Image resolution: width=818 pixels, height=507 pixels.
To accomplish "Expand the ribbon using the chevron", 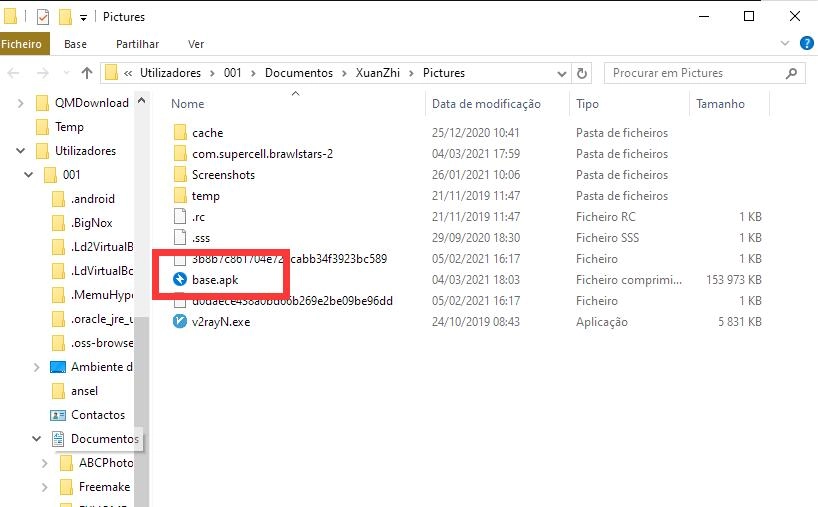I will click(783, 44).
